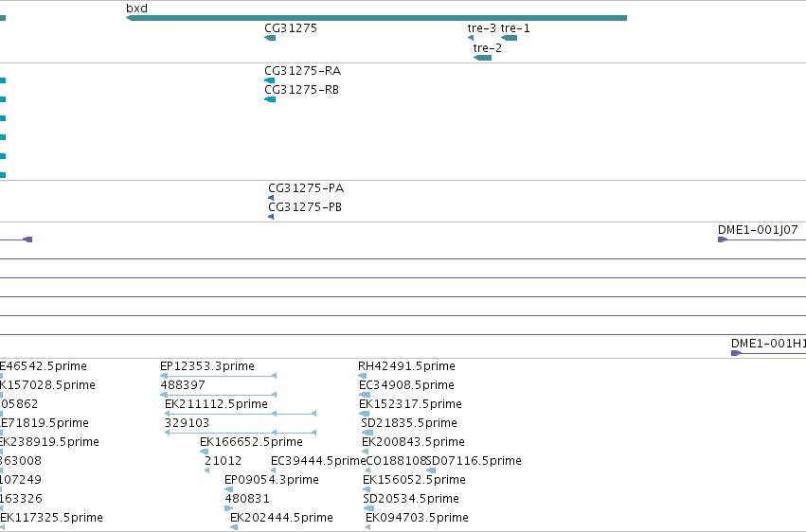The width and height of the screenshot is (806, 532).
Task: Click the SD20534.5prime label
Action: coord(411,499)
